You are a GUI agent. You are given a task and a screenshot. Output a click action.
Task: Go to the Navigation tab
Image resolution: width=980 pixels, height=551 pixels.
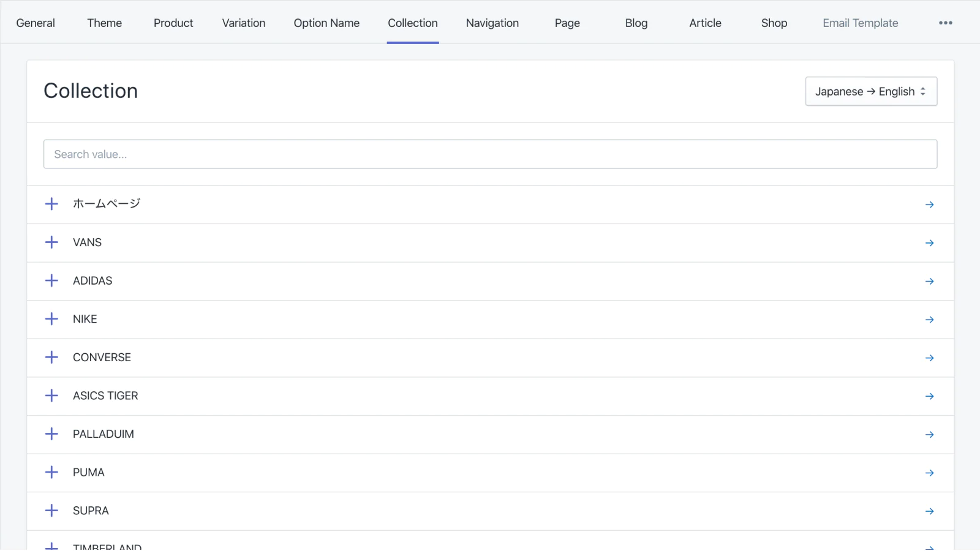pos(492,23)
